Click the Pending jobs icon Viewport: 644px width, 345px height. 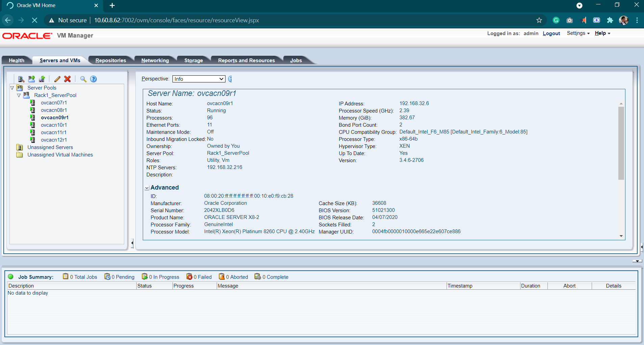[107, 276]
